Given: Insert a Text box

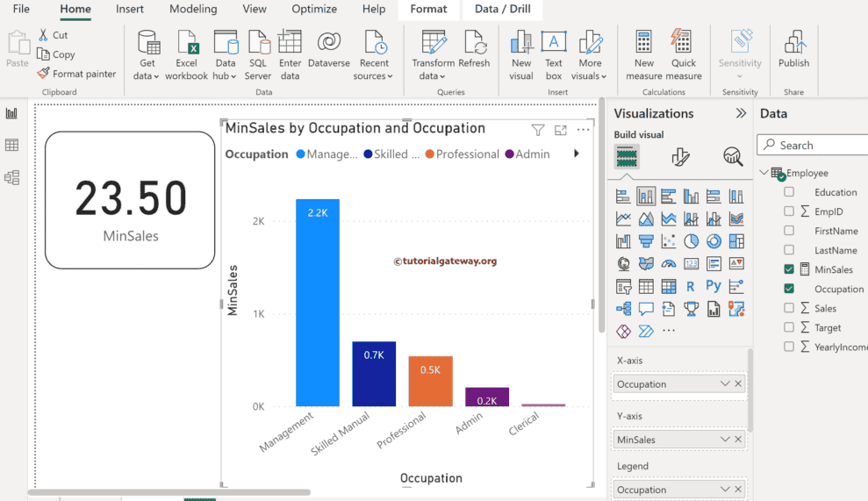Looking at the screenshot, I should point(554,56).
